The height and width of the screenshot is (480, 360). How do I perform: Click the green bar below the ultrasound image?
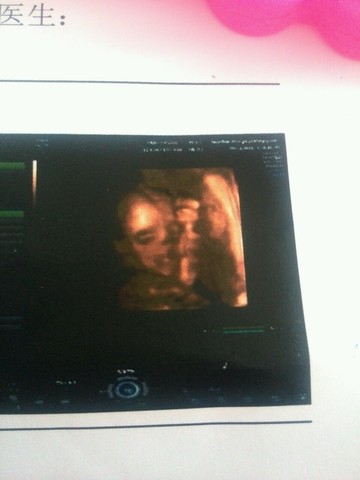coord(243,331)
